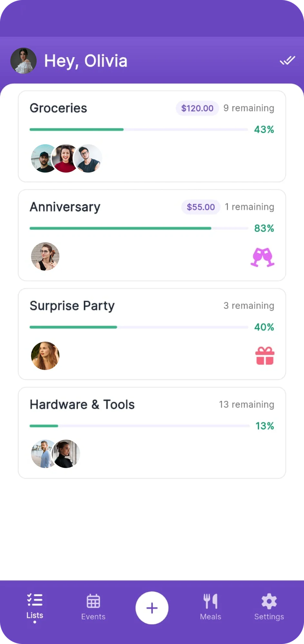Open the Hardware & Tools list
Viewport: 304px width, 644px height.
point(82,404)
